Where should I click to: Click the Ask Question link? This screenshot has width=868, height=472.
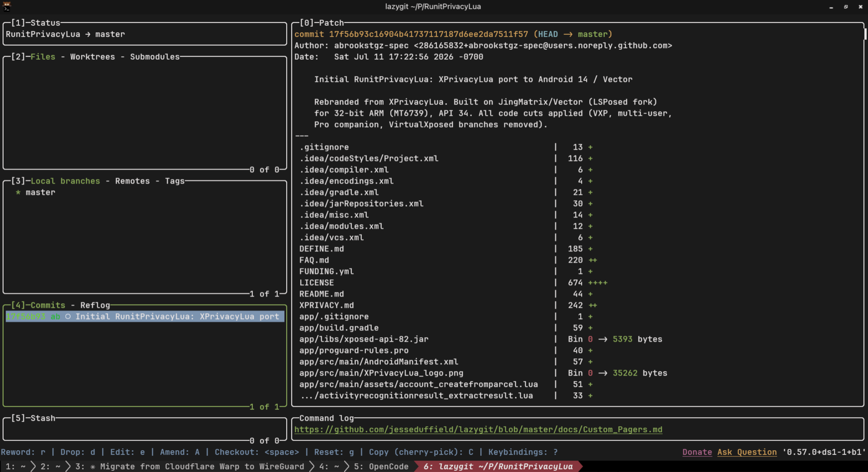click(747, 452)
